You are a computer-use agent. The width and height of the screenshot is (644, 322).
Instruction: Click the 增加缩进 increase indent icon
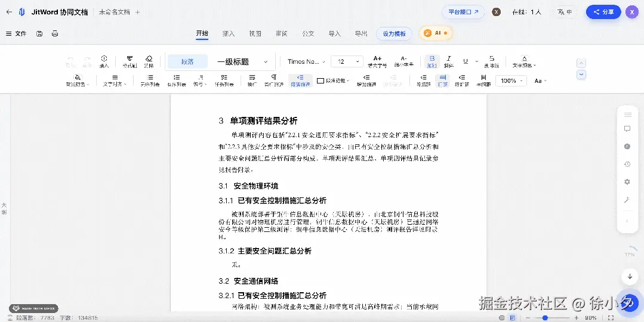point(366,80)
